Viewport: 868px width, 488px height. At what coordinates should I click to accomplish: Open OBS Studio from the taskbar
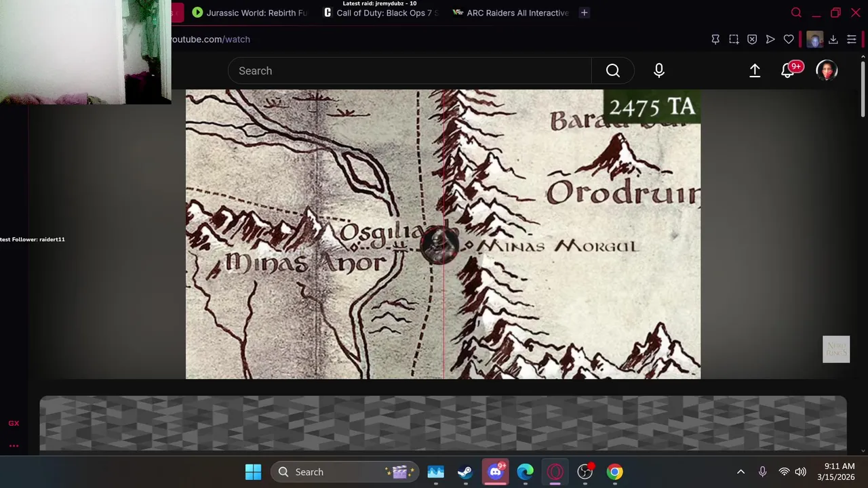pyautogui.click(x=585, y=472)
